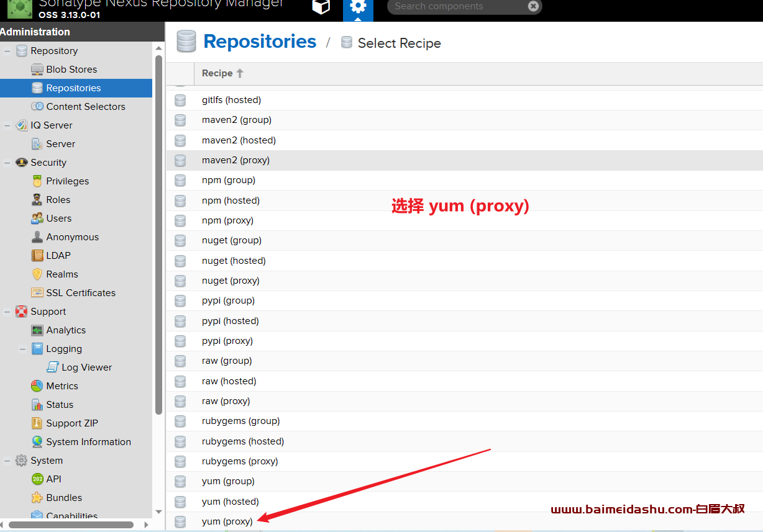Focus the Search components input
Viewport: 763px width, 532px height.
tap(460, 6)
